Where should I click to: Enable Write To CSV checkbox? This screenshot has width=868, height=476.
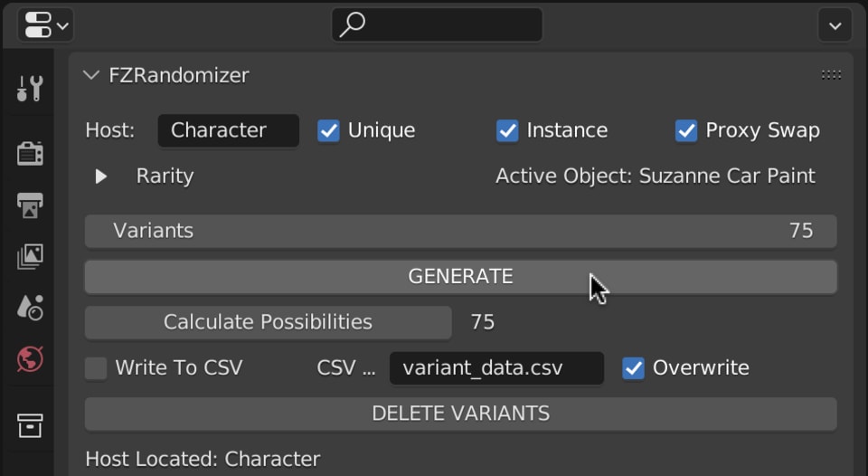point(96,369)
